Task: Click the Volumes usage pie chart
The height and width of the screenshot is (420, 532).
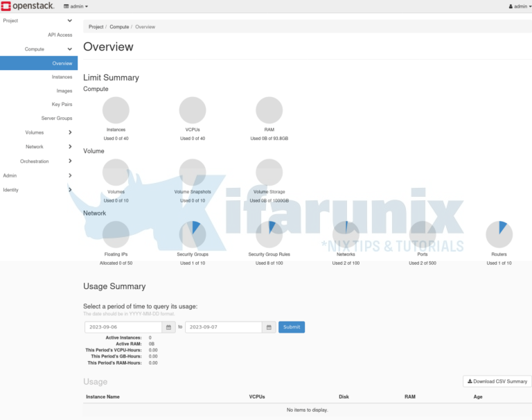Action: pyautogui.click(x=116, y=172)
